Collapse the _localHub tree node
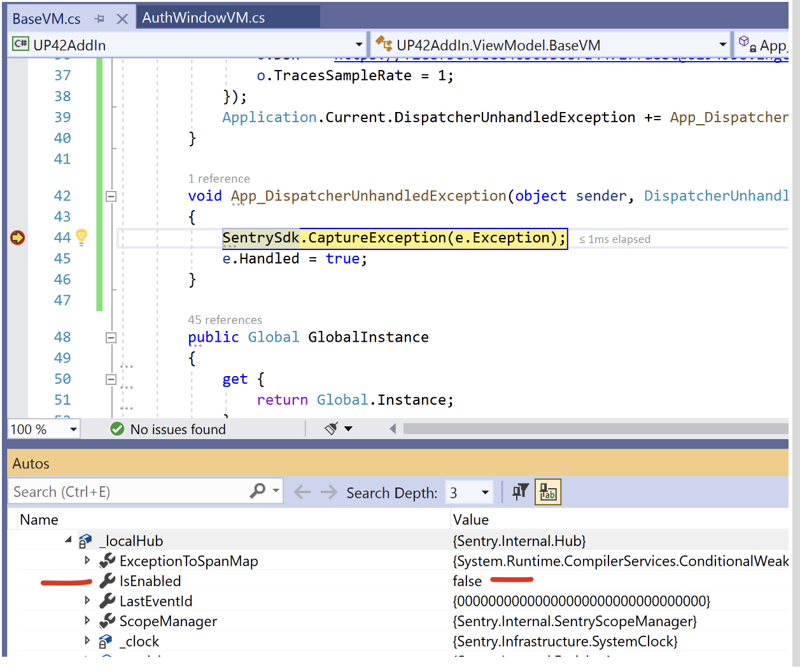Image resolution: width=800 pixels, height=672 pixels. point(69,540)
